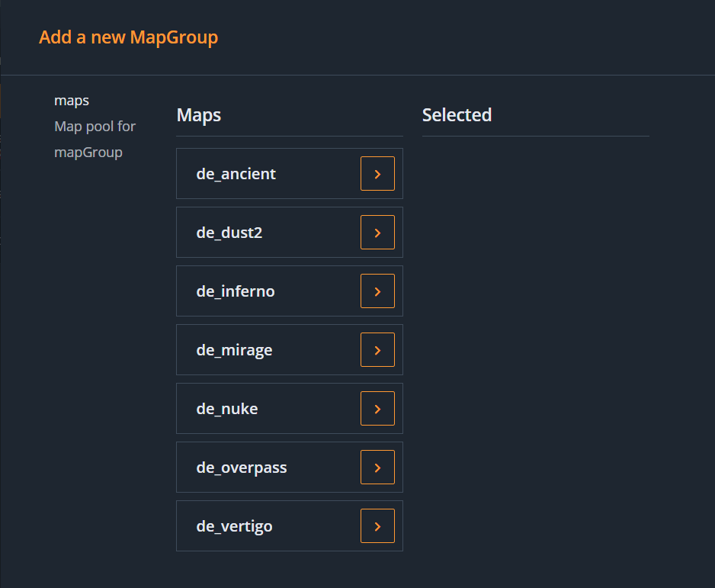Click the de_overpass map name
715x588 pixels.
(242, 468)
